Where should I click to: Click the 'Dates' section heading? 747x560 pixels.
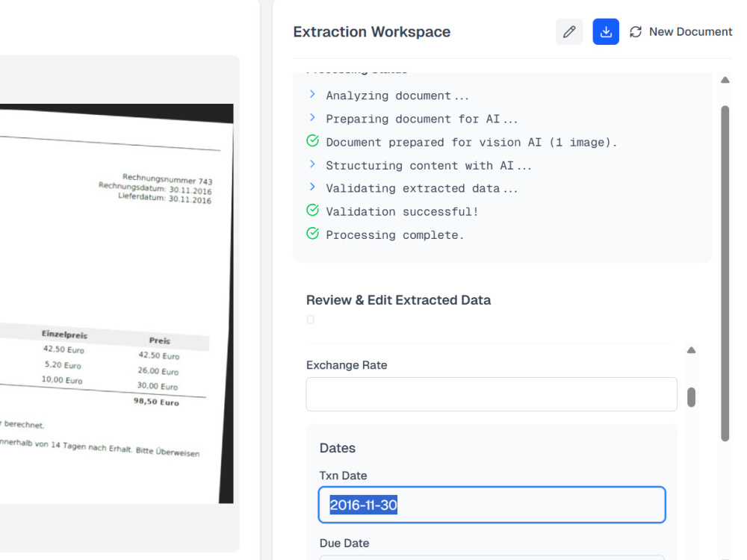[x=338, y=448]
